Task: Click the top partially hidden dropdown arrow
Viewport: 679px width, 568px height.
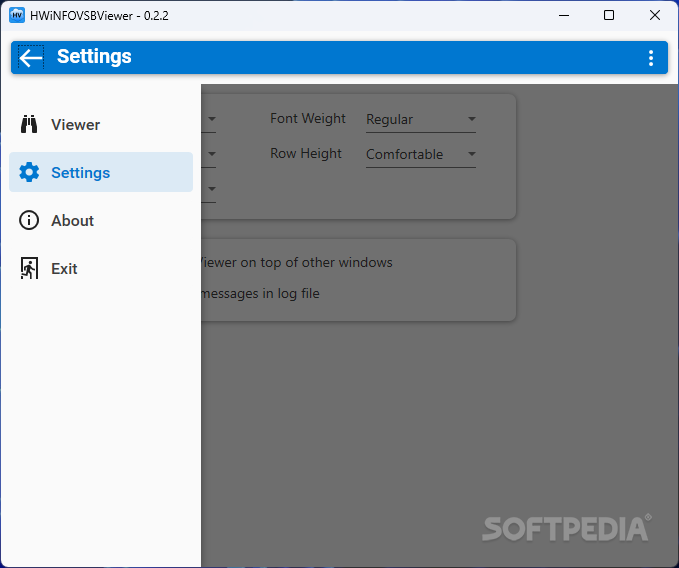Action: pyautogui.click(x=212, y=119)
